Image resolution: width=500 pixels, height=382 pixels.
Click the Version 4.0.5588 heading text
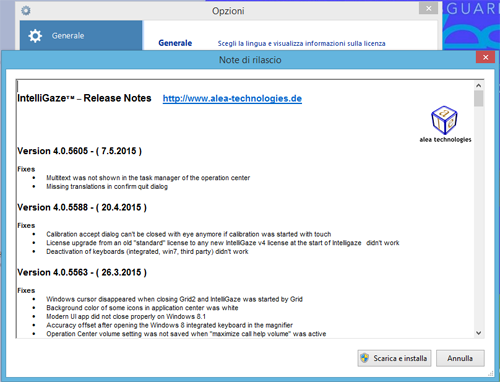pos(82,207)
